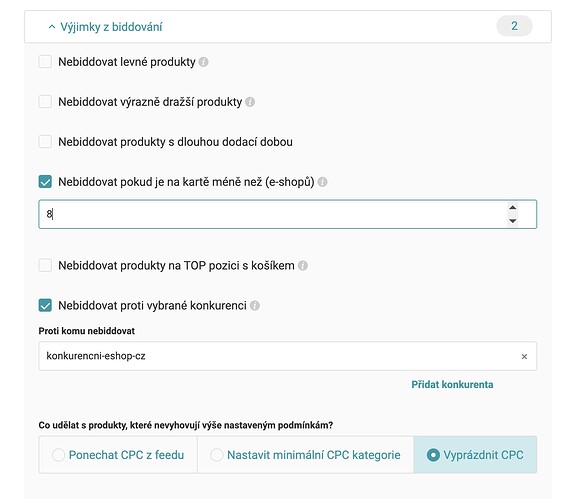
Task: Disable Nebiddovat proti vybrané konkurenci checkbox
Action: pos(45,305)
